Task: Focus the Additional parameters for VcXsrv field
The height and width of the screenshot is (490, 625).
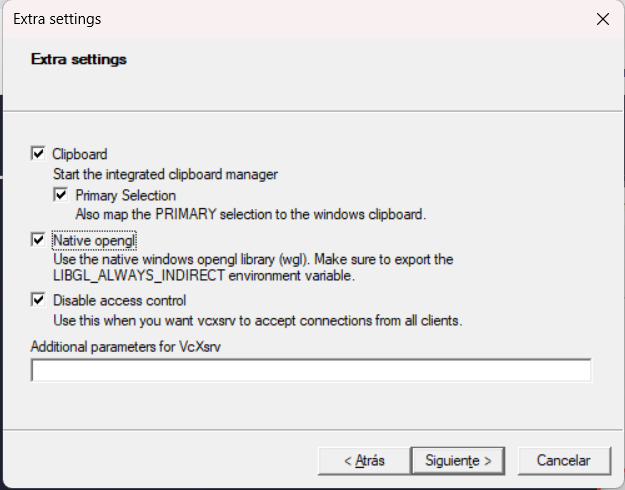Action: (x=310, y=371)
